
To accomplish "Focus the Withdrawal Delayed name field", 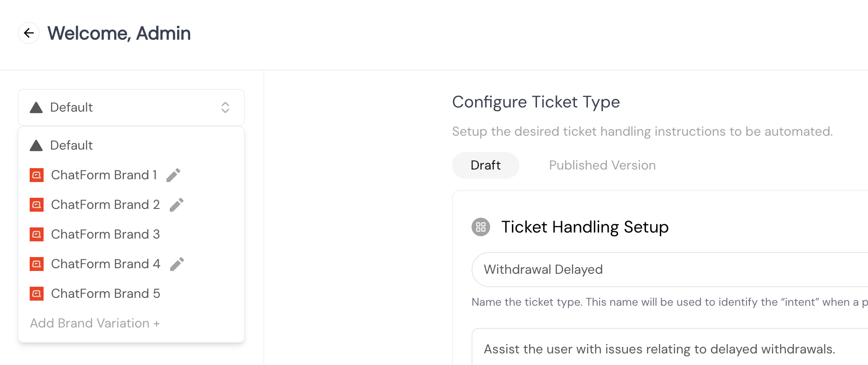I will pyautogui.click(x=670, y=270).
